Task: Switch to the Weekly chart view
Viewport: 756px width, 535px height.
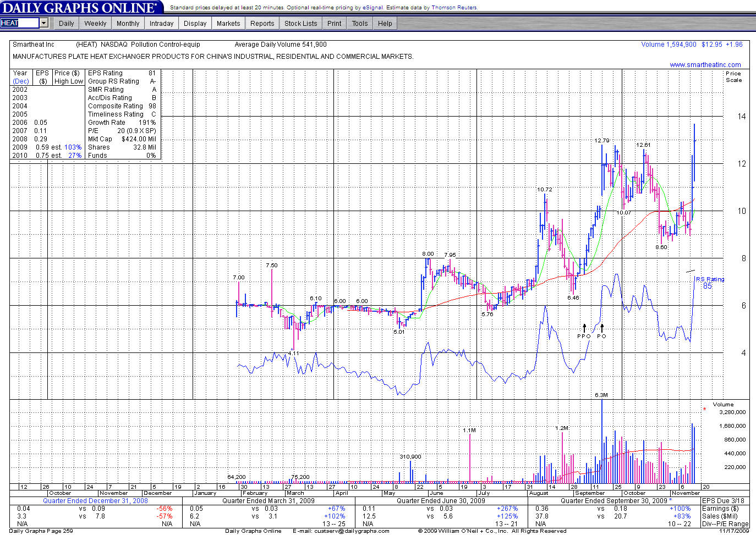Action: [95, 24]
